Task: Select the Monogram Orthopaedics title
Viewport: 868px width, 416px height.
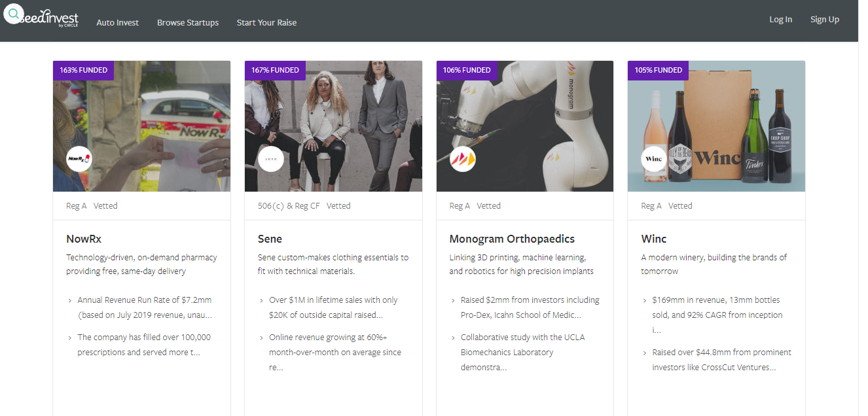Action: pos(512,239)
